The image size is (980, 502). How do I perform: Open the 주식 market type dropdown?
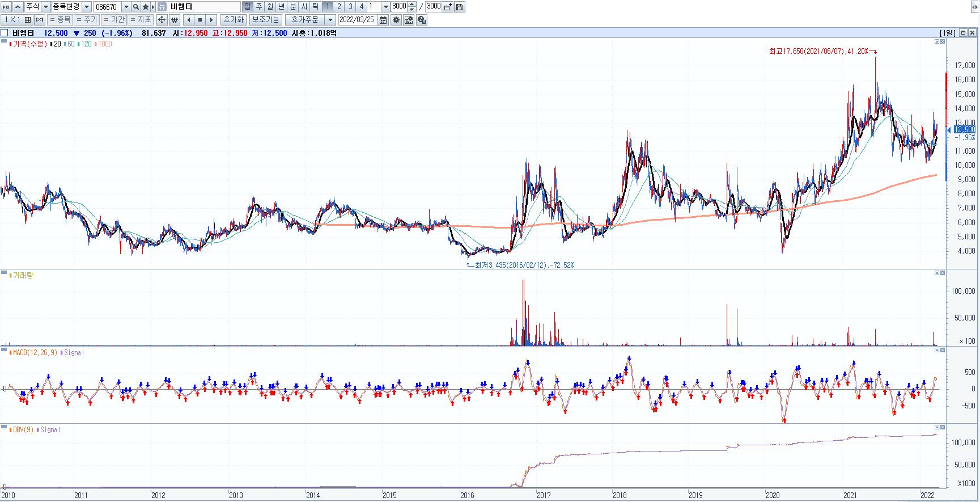[x=46, y=7]
